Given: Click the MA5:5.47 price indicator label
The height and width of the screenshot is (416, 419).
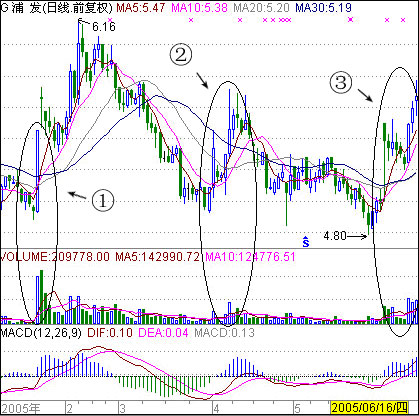Looking at the screenshot, I should (x=140, y=7).
